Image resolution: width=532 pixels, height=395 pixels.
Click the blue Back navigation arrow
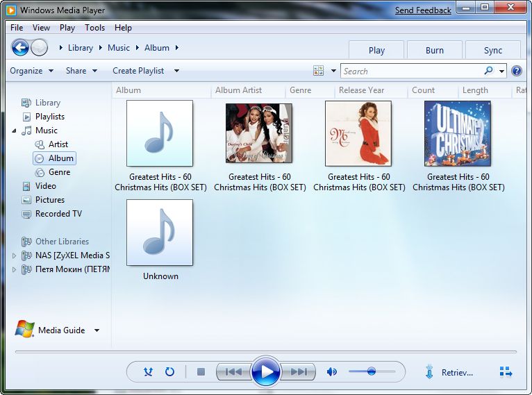pyautogui.click(x=21, y=48)
